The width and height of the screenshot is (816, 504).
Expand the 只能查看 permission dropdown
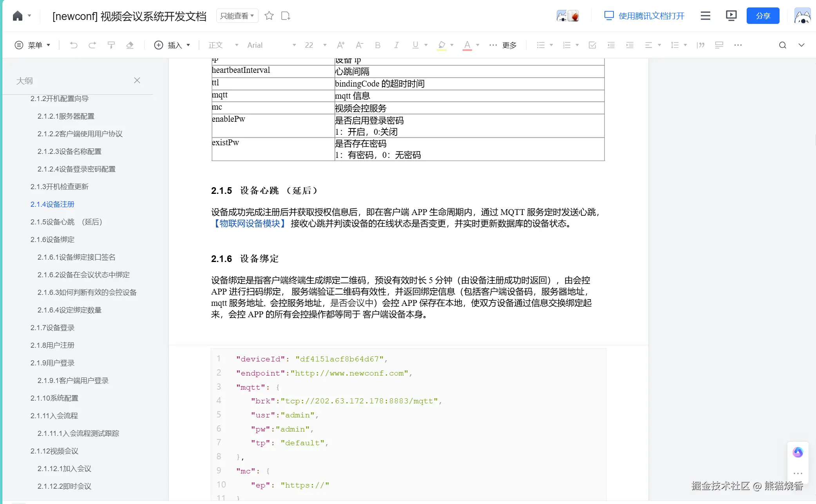(x=237, y=16)
